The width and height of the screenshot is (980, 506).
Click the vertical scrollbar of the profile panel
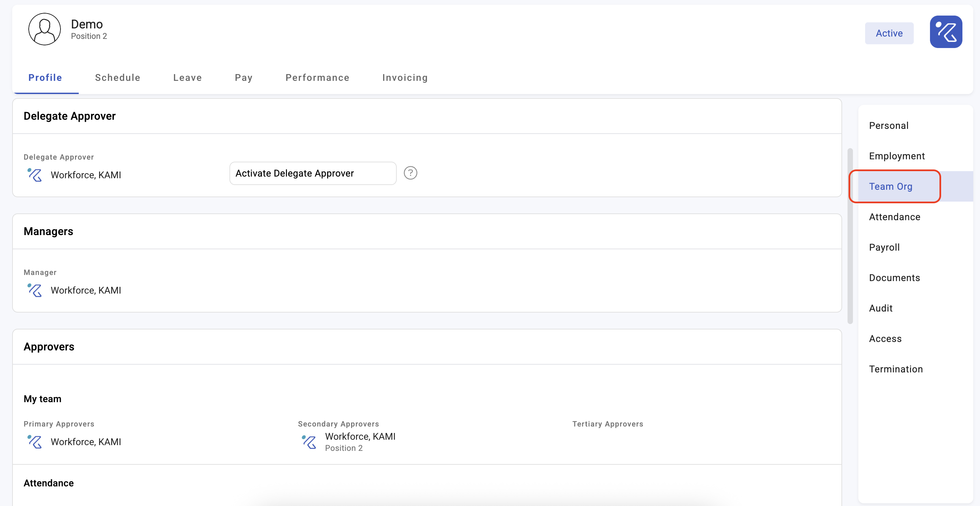click(850, 236)
